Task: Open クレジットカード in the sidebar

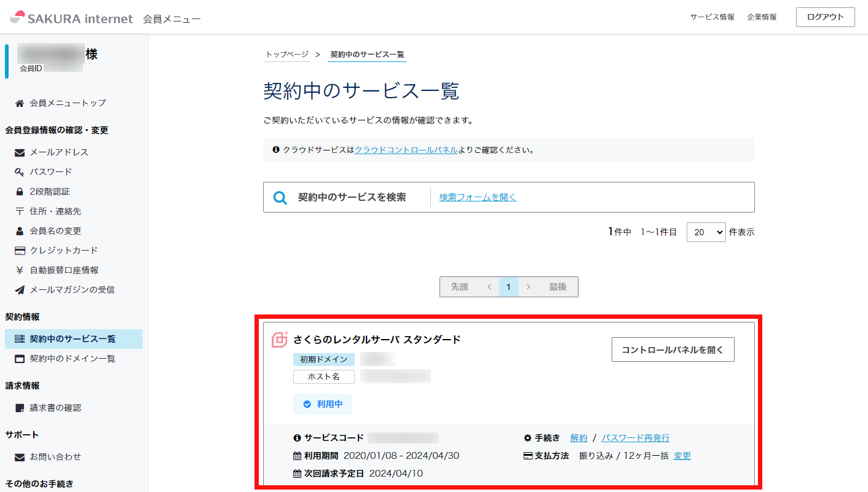Action: tap(64, 251)
